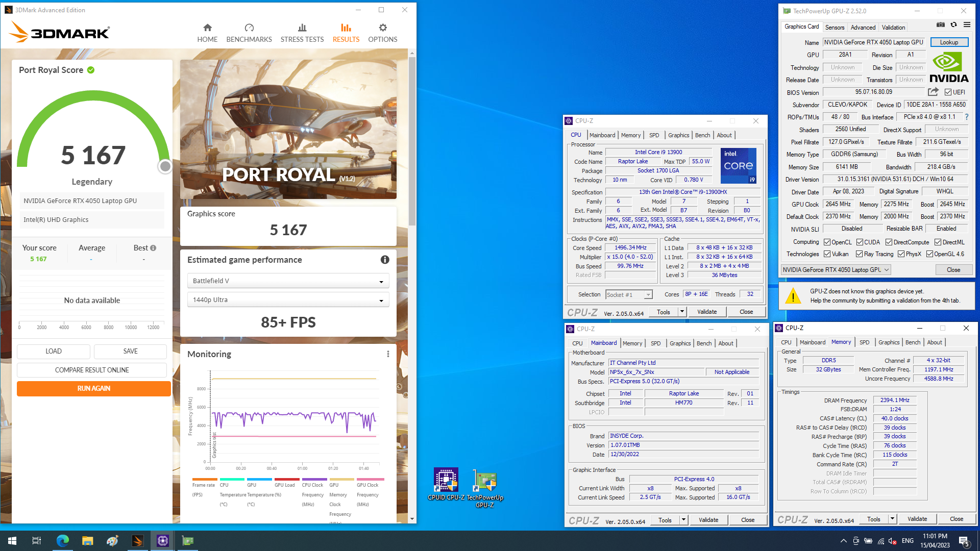Screen dimensions: 980x551
Task: Toggle OpenGL 4.6 checkbox in GPU-Z
Action: tap(929, 254)
